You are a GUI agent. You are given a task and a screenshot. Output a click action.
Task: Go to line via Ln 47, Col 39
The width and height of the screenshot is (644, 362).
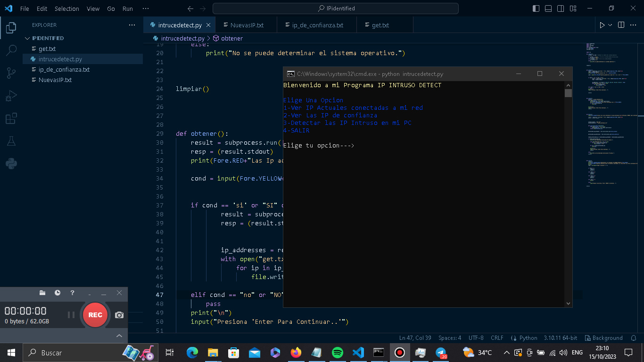point(415,338)
